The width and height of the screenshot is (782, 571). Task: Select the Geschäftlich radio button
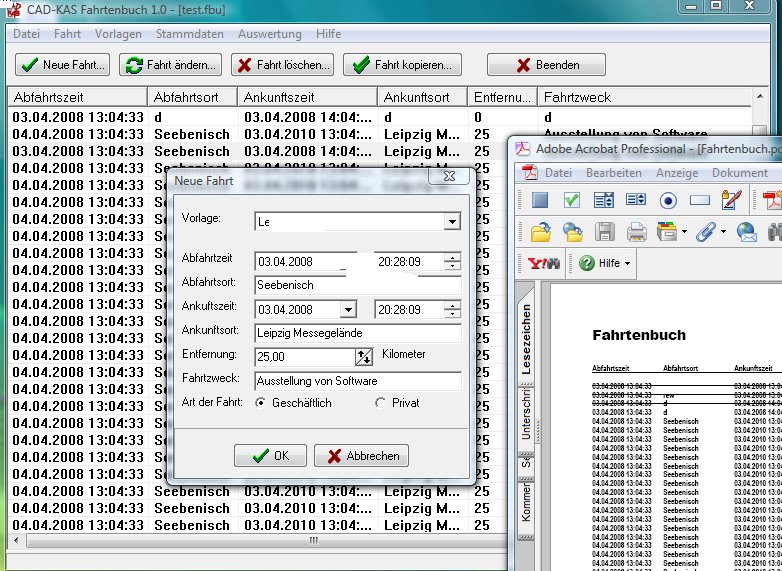pos(261,403)
